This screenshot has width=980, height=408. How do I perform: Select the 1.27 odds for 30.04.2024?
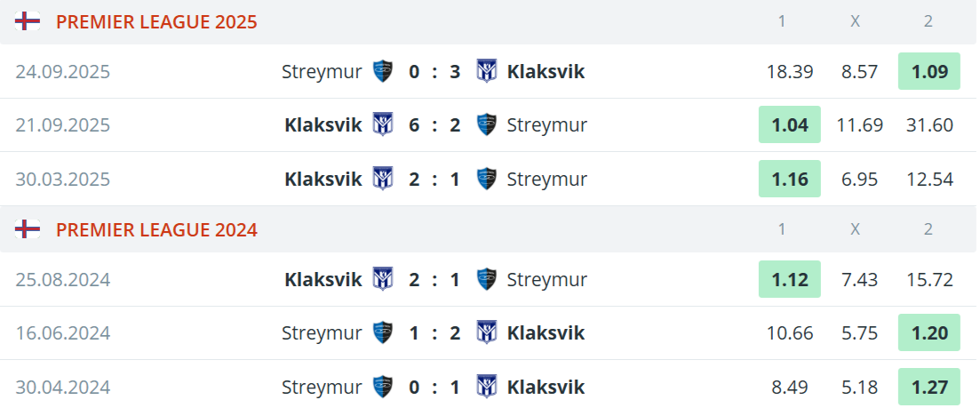pos(928,387)
